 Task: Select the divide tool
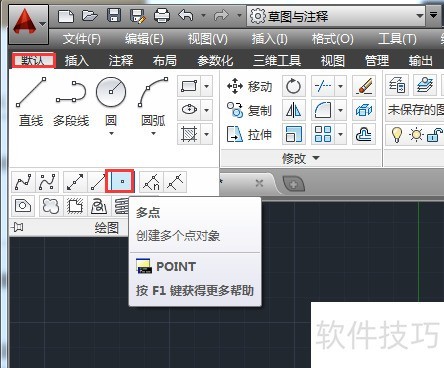(151, 182)
